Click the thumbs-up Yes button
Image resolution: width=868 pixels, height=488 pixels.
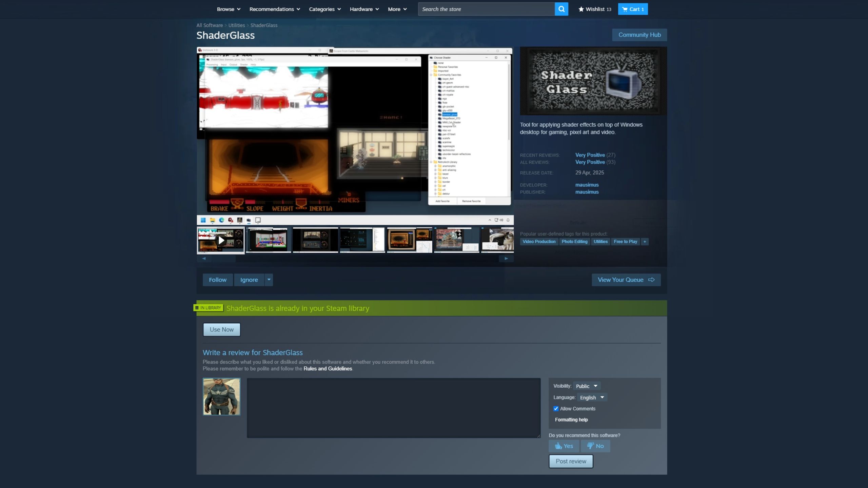click(564, 446)
